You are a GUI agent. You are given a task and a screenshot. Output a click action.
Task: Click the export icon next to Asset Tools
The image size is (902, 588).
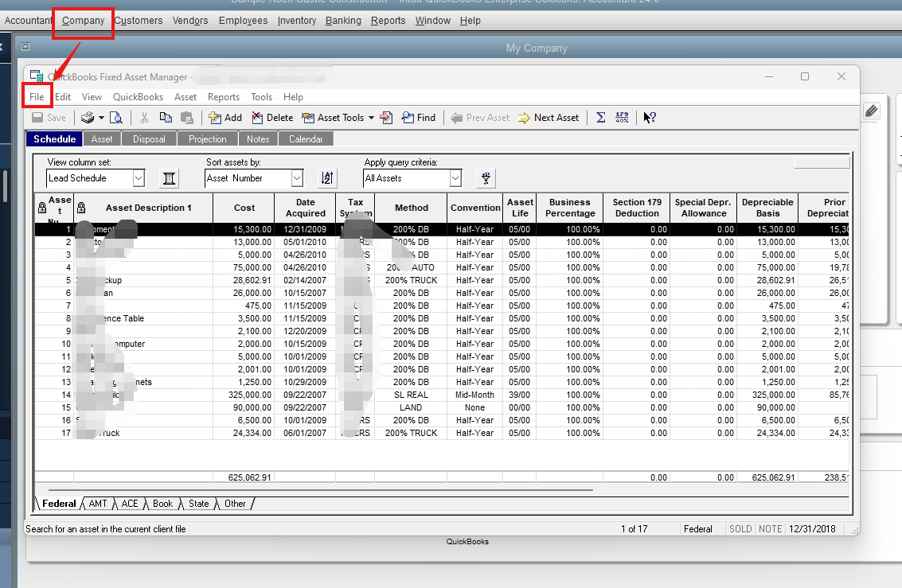tap(386, 118)
